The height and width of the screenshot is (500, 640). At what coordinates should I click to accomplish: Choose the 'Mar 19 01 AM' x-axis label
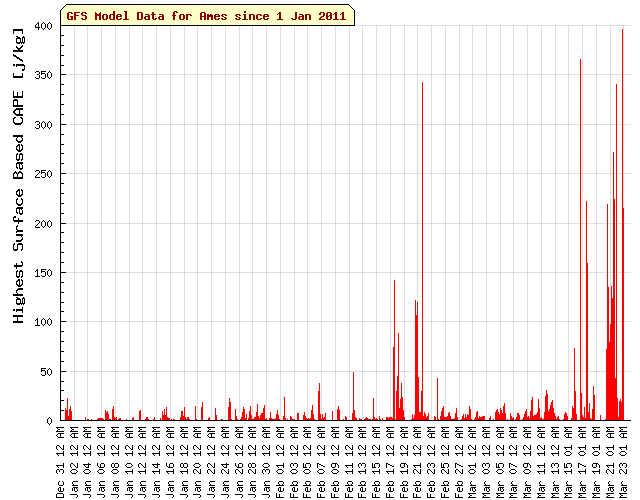pos(596,462)
